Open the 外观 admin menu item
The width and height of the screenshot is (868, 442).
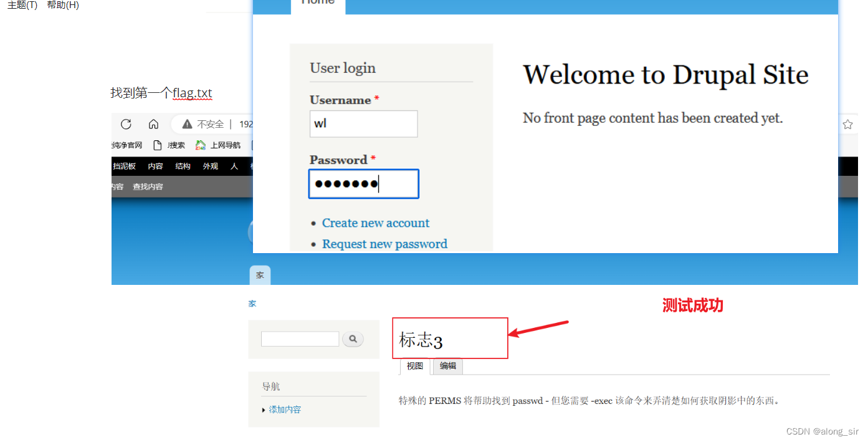point(210,166)
